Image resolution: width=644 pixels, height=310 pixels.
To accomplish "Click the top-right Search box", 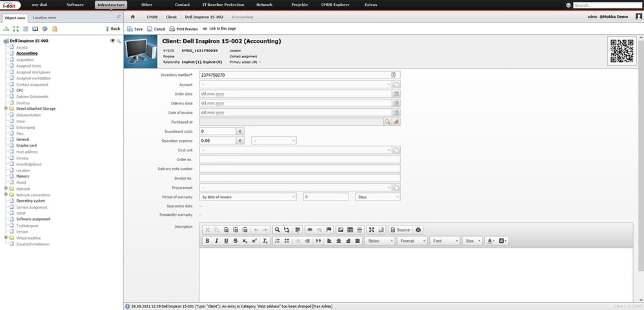I will coord(608,5).
